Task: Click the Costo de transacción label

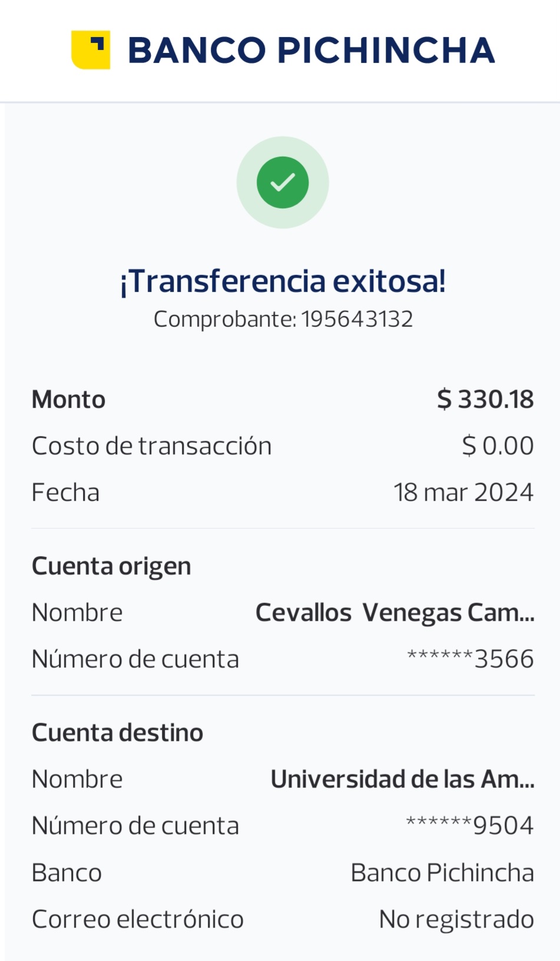Action: (151, 446)
